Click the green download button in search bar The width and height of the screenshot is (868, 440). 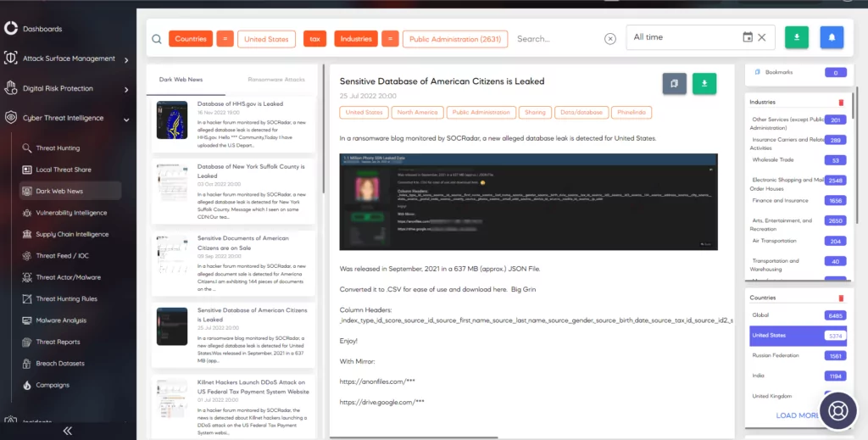(x=797, y=37)
